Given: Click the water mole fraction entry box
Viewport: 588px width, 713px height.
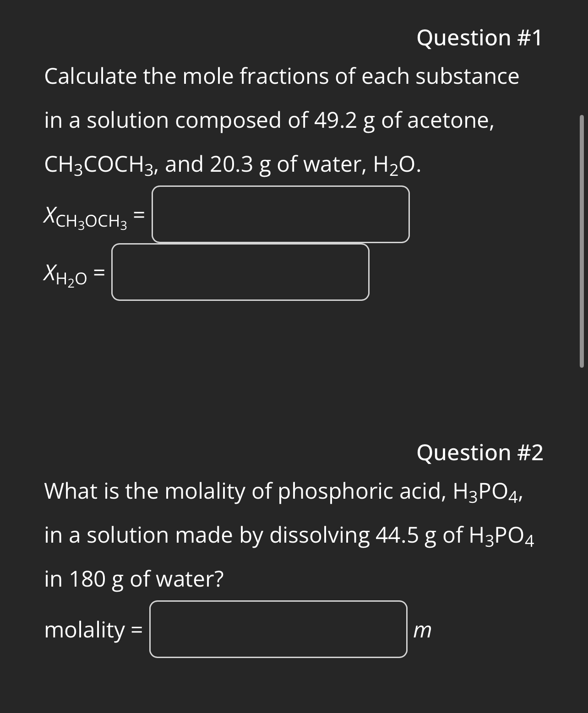Looking at the screenshot, I should click(240, 272).
